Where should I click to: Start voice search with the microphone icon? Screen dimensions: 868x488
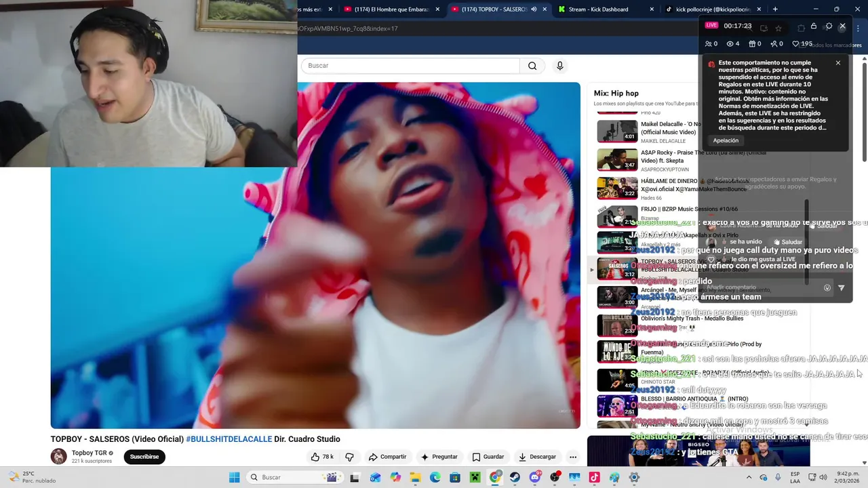tap(559, 66)
